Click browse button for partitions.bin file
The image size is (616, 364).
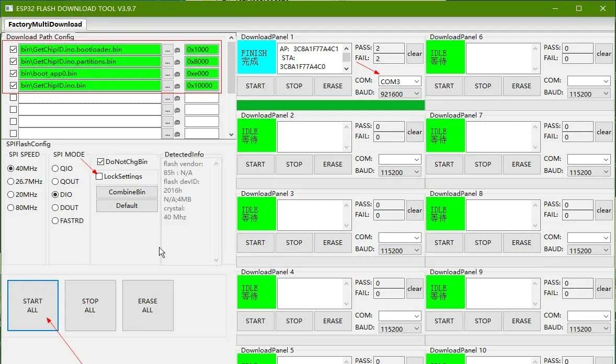coord(167,62)
